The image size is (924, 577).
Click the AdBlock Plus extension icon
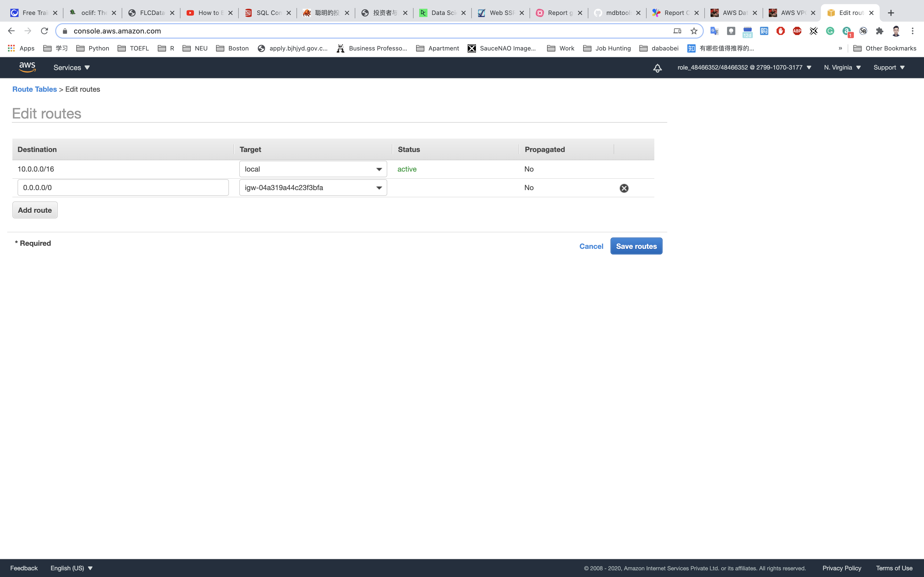pos(797,31)
